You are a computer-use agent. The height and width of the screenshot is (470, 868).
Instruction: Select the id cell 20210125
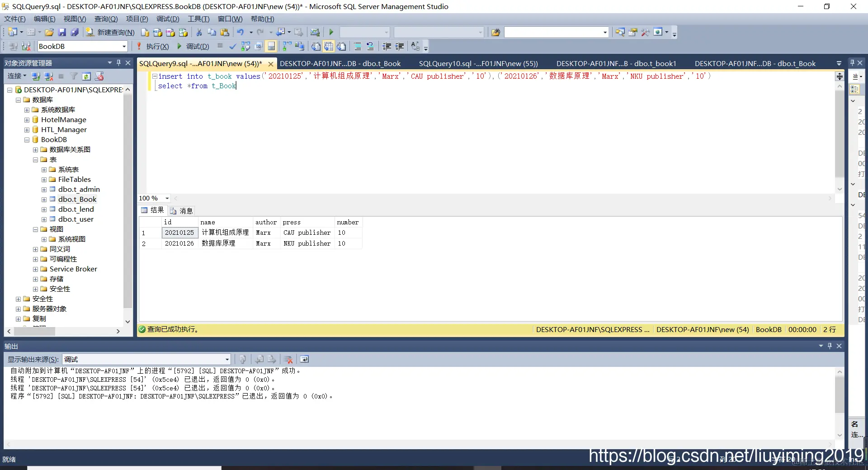(179, 233)
